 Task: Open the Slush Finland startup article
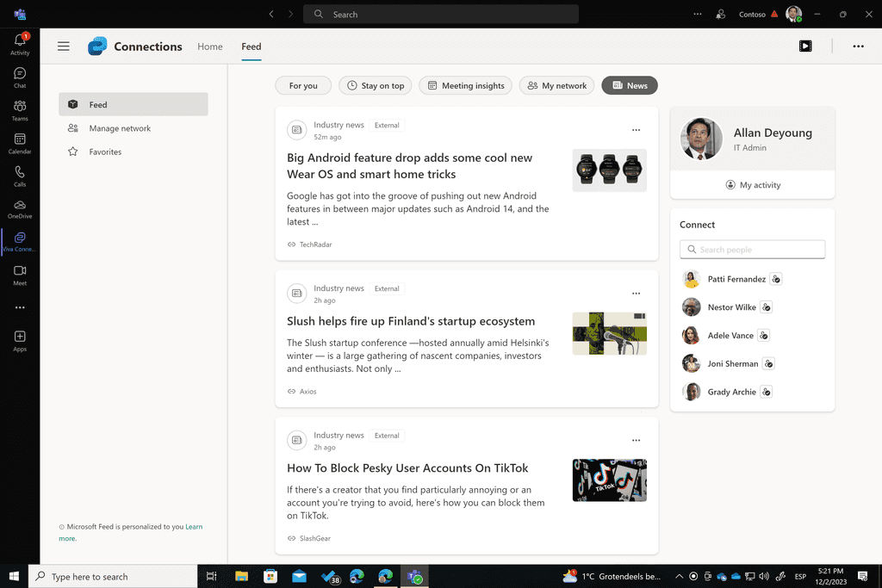[x=411, y=321]
